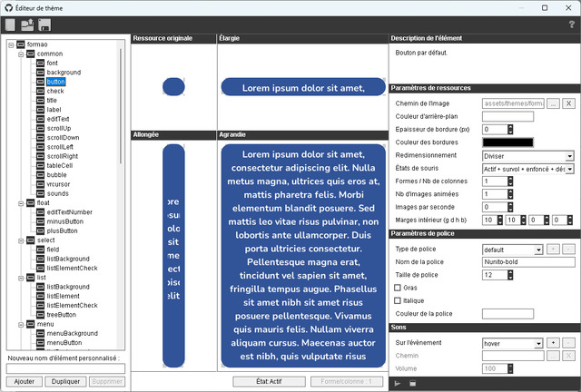Click the custom element name input field
This screenshot has height=392, width=581.
(65, 368)
